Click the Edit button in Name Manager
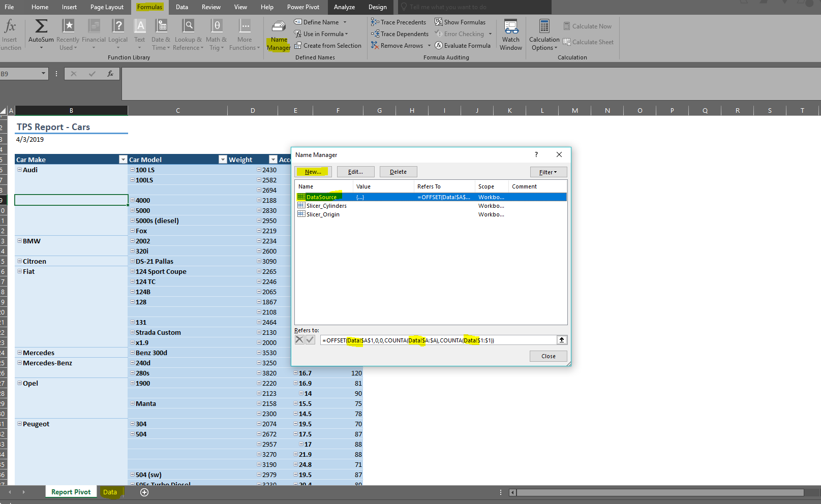 [355, 172]
